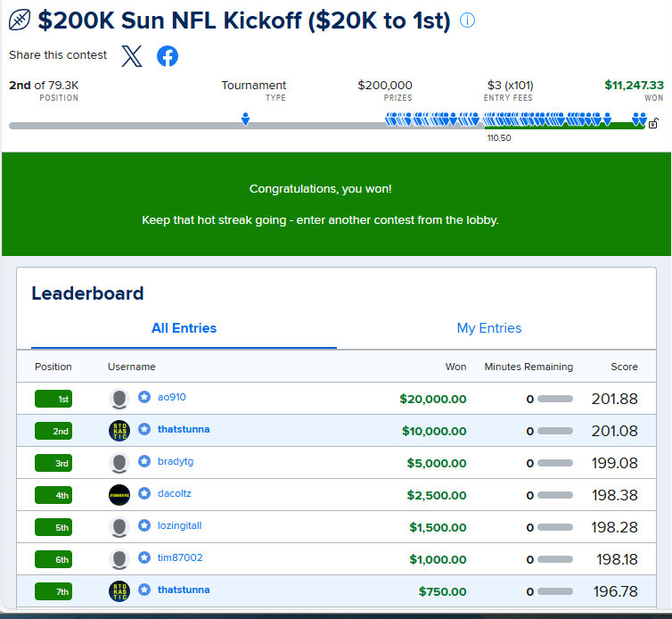The height and width of the screenshot is (619, 672).
Task: Click star badge next to dacoltz
Action: [x=144, y=493]
